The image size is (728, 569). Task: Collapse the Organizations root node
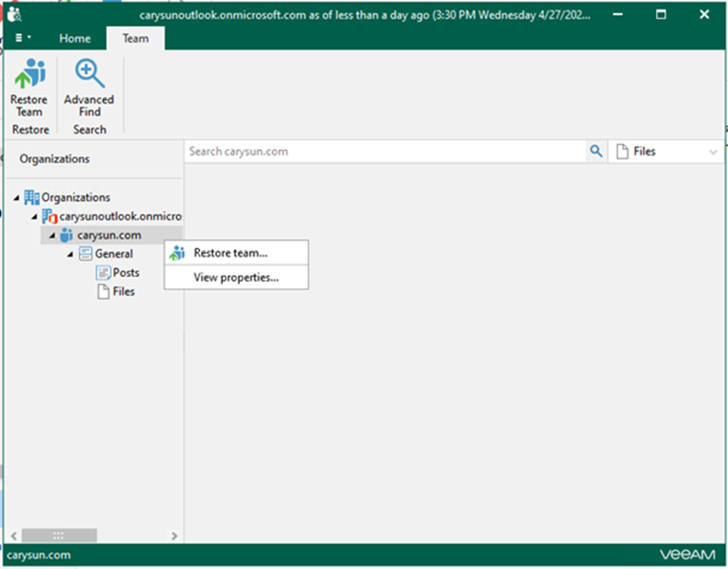[x=16, y=198]
